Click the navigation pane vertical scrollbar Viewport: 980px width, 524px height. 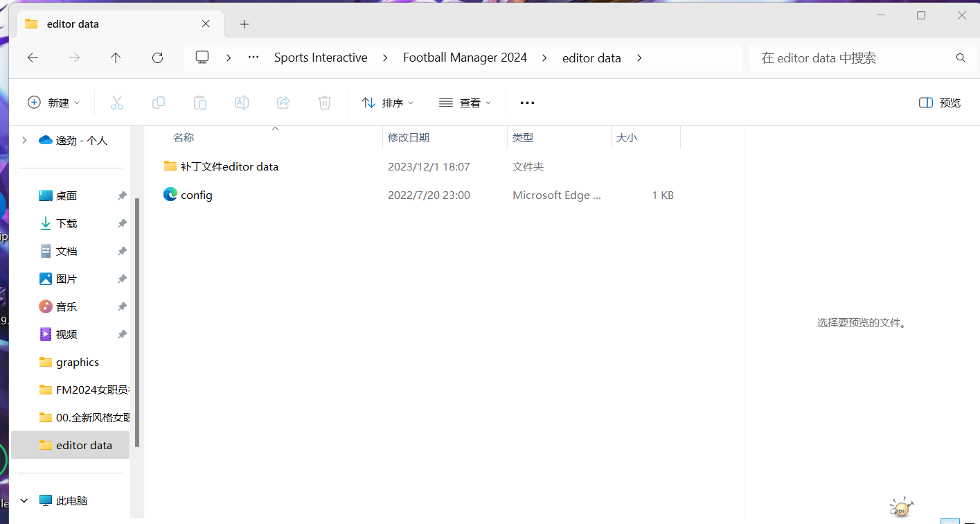(137, 322)
